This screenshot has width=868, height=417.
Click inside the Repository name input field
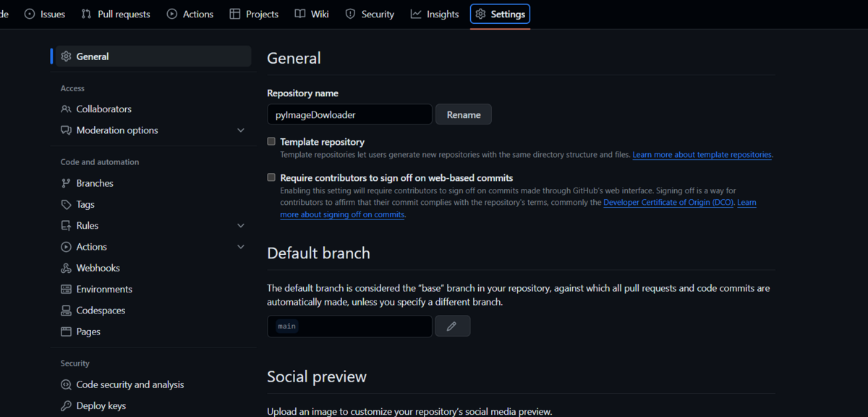(x=349, y=114)
